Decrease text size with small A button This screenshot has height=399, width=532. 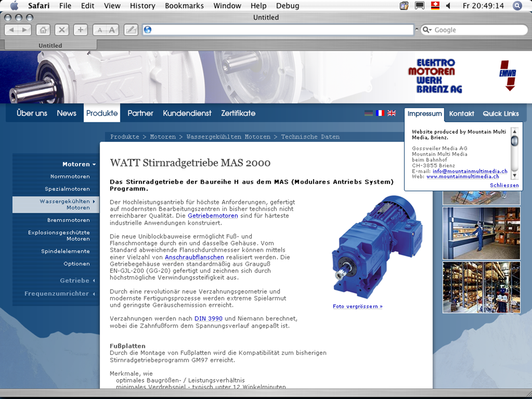(99, 30)
